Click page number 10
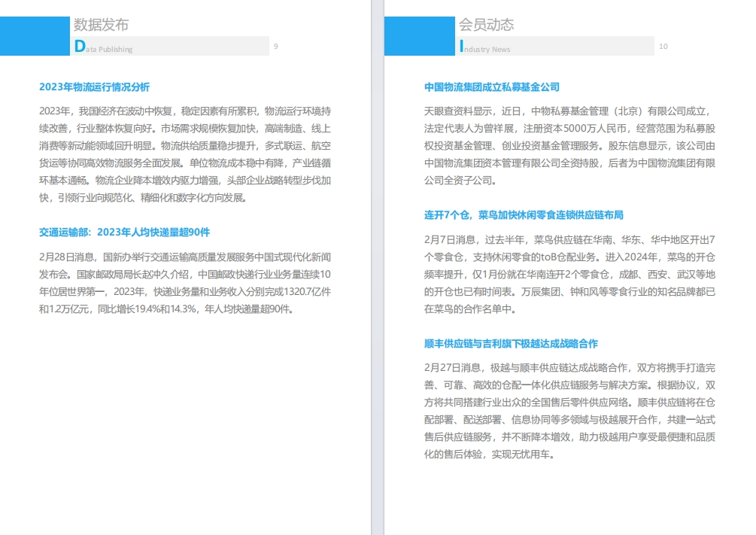This screenshot has width=756, height=535. pyautogui.click(x=663, y=47)
